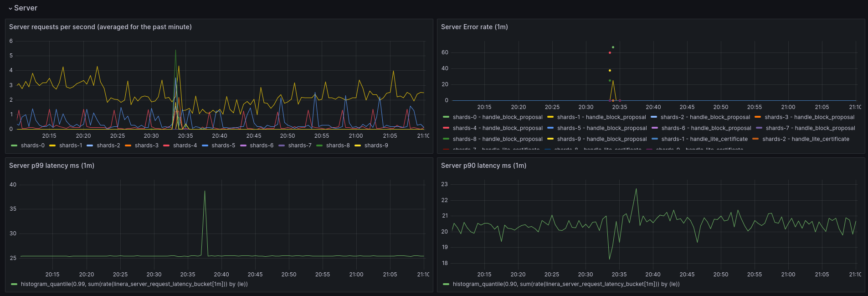
Task: Open the Server p99 latency ms panel title
Action: click(x=51, y=166)
